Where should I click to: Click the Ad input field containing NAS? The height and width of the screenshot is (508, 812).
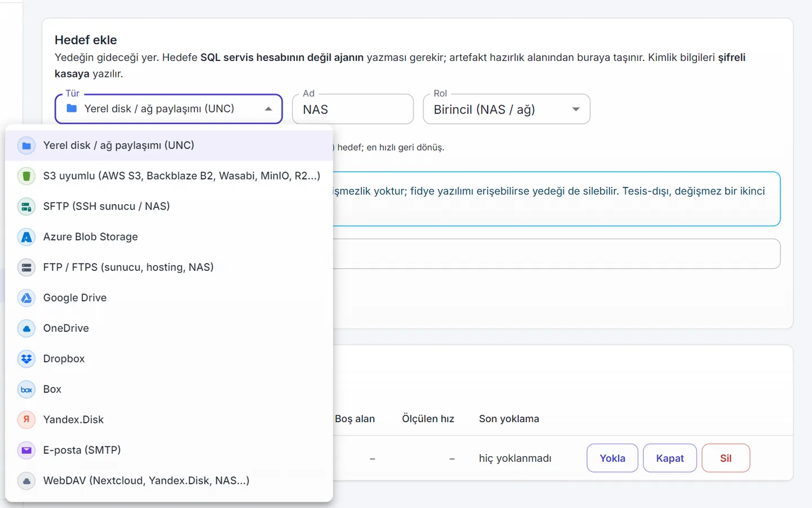353,109
